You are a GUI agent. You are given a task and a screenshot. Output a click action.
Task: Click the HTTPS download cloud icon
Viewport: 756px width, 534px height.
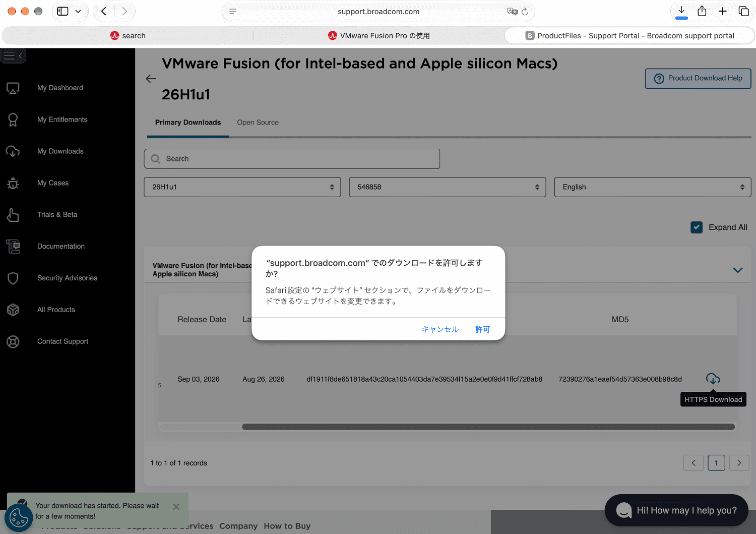click(x=713, y=379)
